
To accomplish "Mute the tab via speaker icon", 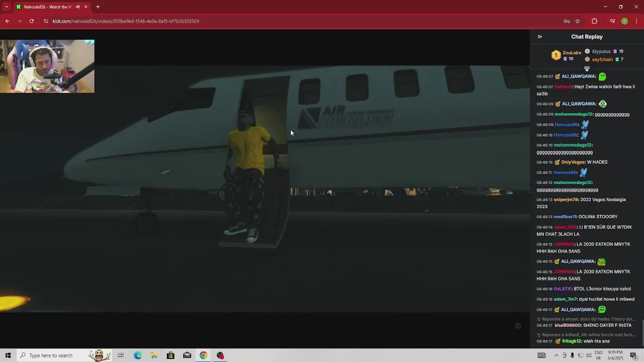I will tap(77, 7).
